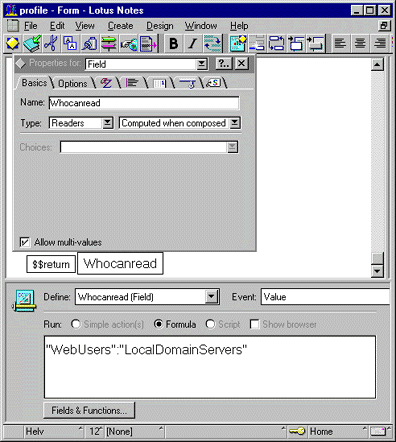
Task: Open the Window menu
Action: (x=201, y=26)
